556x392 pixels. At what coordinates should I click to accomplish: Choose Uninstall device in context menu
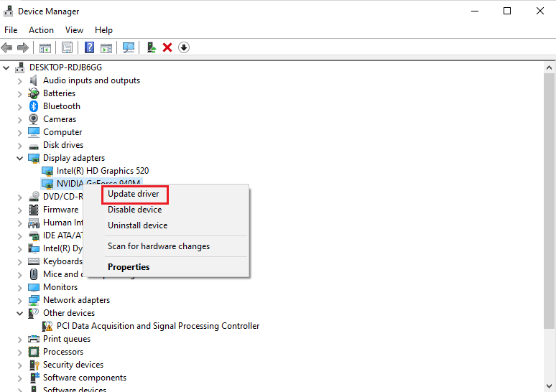pyautogui.click(x=138, y=225)
